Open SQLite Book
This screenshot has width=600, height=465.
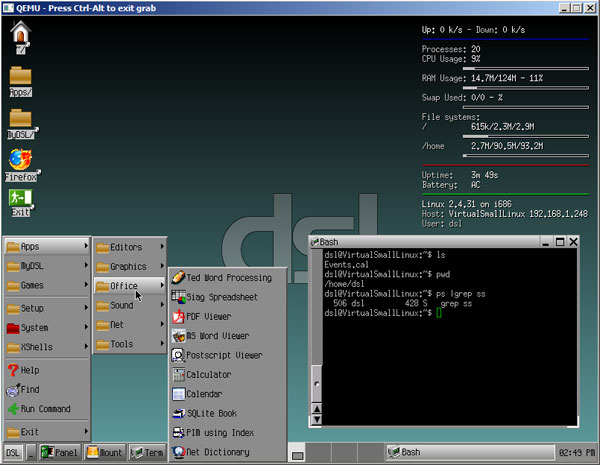point(228,413)
